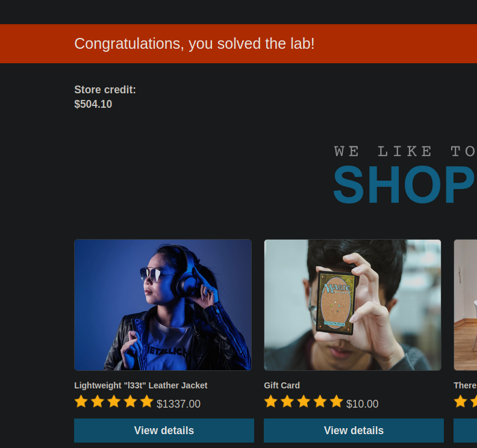Screen dimensions: 477x448
Task: Click the Gift Card product image
Action: pyautogui.click(x=352, y=305)
